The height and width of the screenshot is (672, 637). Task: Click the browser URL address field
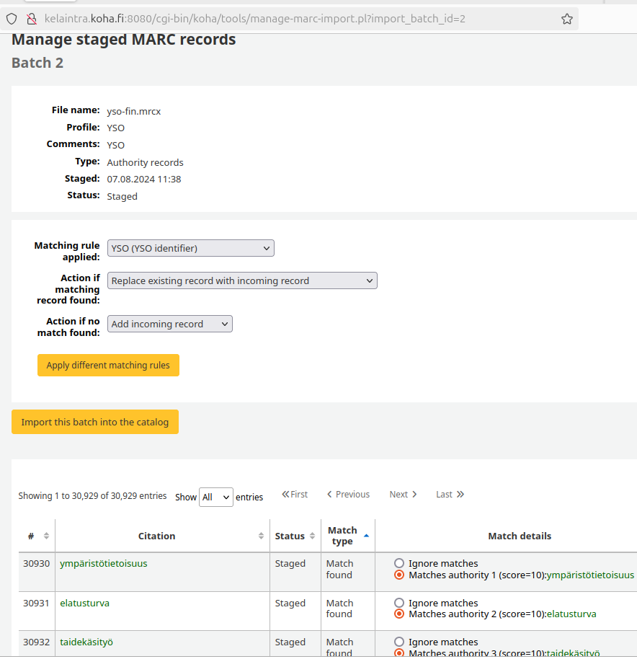point(288,19)
